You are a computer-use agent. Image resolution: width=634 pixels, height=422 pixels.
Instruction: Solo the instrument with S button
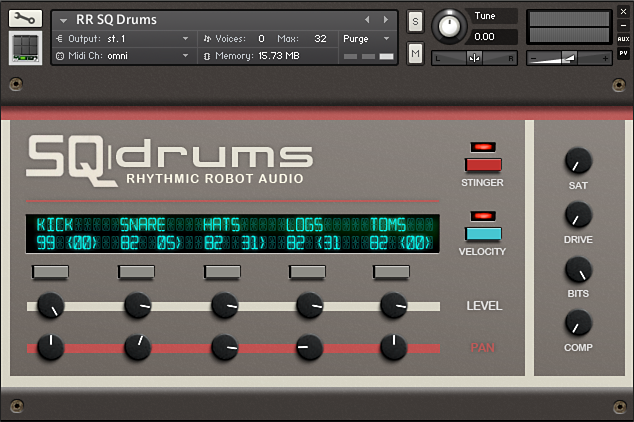coord(415,21)
